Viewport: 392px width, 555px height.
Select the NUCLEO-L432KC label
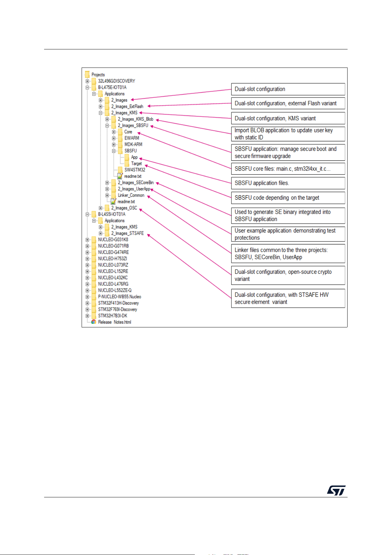point(113,278)
